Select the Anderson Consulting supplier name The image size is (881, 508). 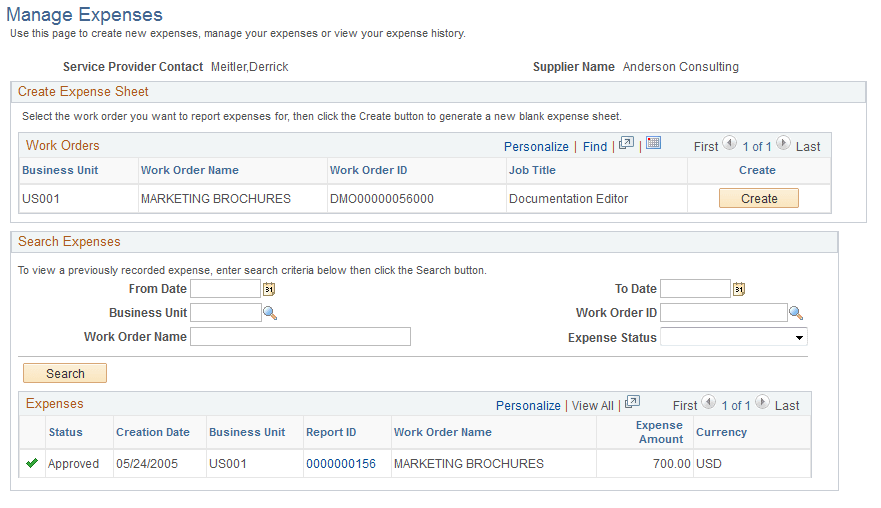point(680,67)
